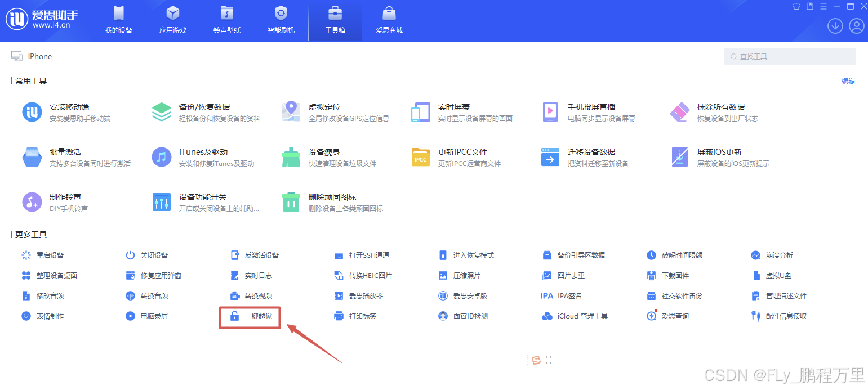Open 删除顽固图标 tool
The image size is (868, 390).
[332, 202]
